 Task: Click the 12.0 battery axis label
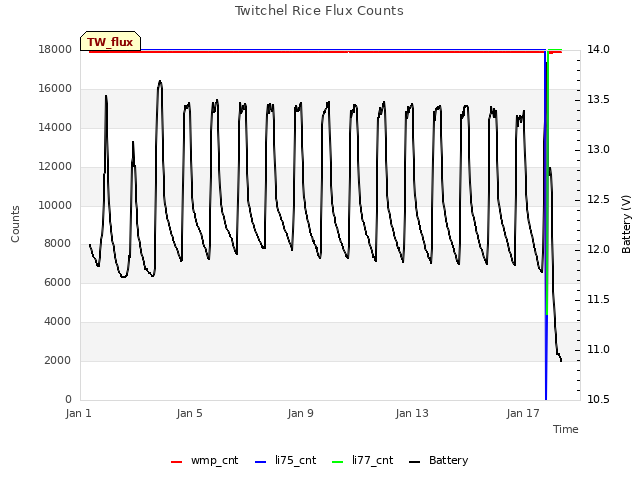[x=598, y=249]
